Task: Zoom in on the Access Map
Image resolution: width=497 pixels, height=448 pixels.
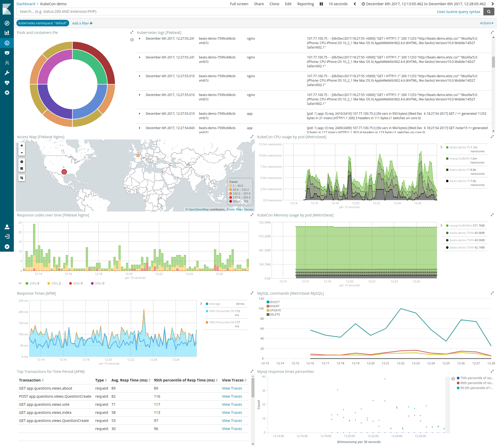Action: coord(22,146)
